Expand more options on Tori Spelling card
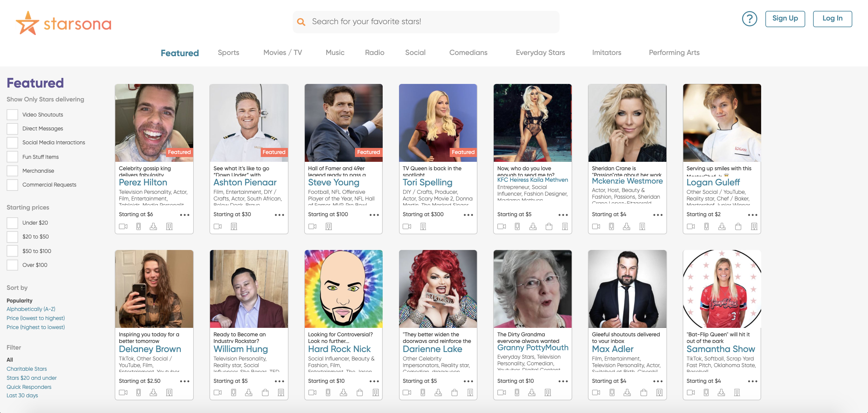868x413 pixels. 468,215
